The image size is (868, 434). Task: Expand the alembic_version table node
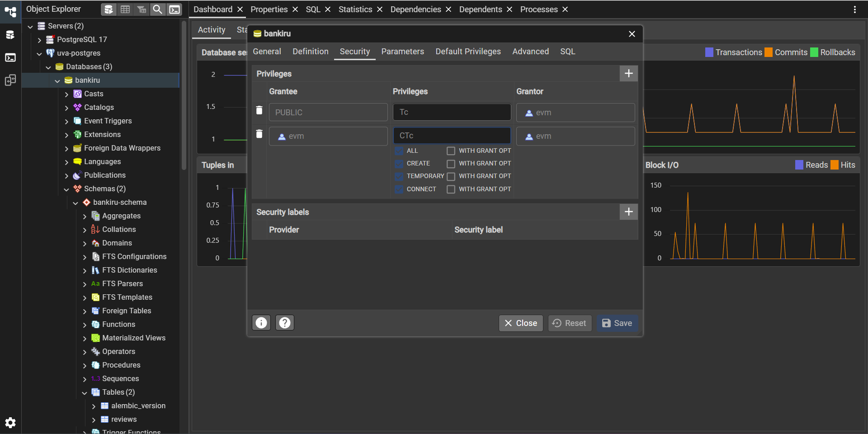coord(94,406)
